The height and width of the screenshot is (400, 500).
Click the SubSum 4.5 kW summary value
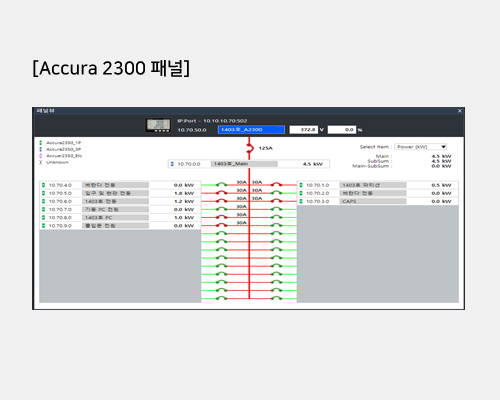[441, 161]
